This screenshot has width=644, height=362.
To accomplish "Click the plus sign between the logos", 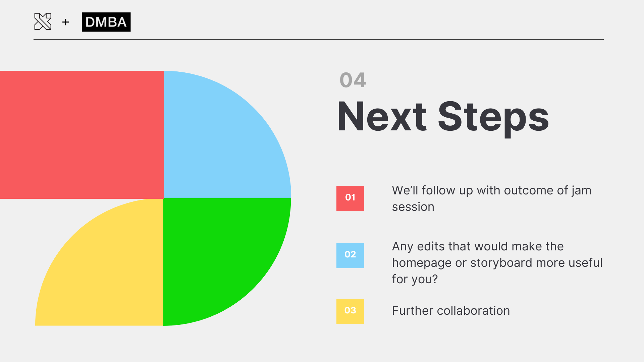I will 66,22.
